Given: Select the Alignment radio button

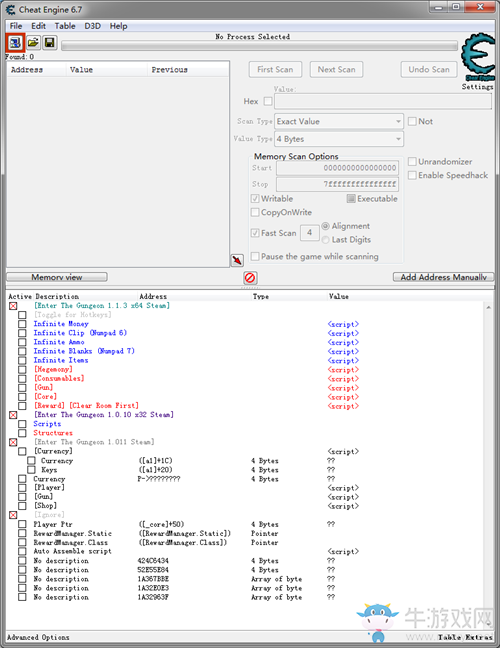Looking at the screenshot, I should tap(326, 226).
